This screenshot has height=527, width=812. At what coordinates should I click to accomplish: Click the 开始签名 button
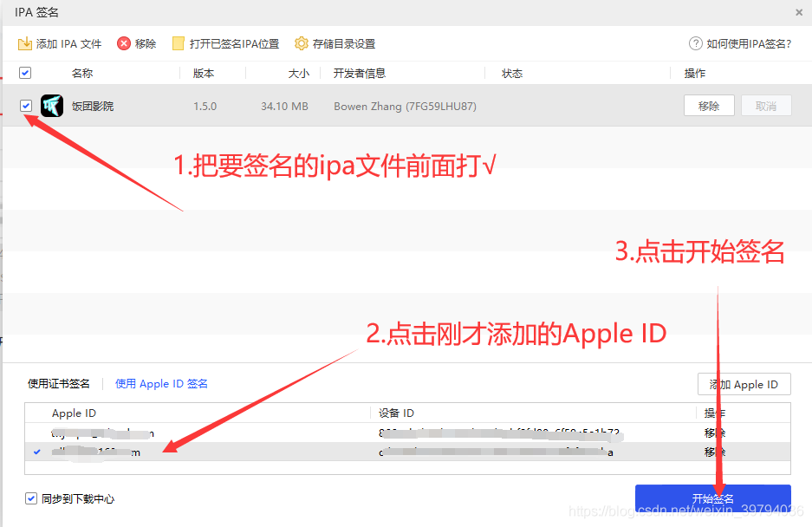click(714, 498)
